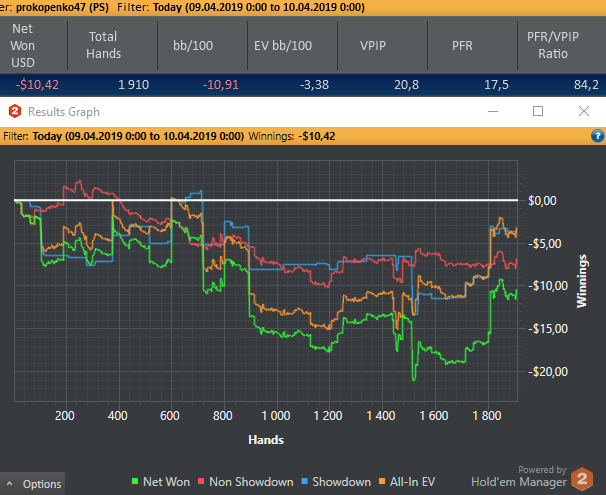Click the Showdown legend label
606x495 pixels.
342,482
